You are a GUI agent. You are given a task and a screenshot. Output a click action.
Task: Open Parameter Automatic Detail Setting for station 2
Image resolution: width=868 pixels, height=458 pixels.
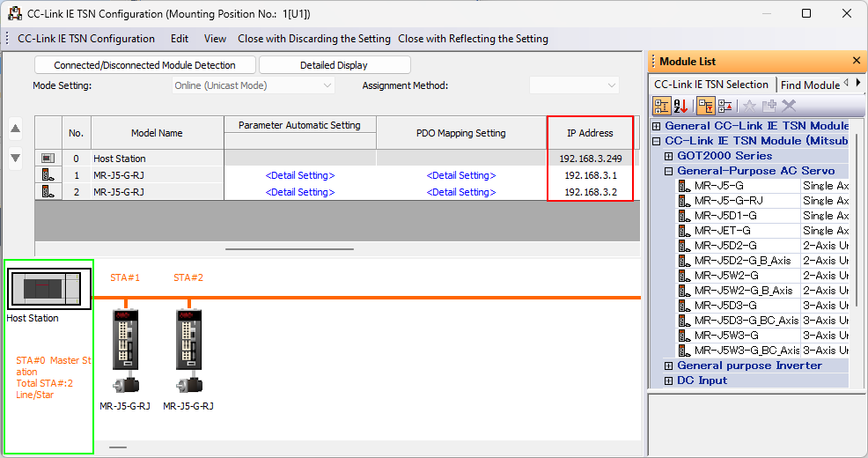[x=300, y=192]
